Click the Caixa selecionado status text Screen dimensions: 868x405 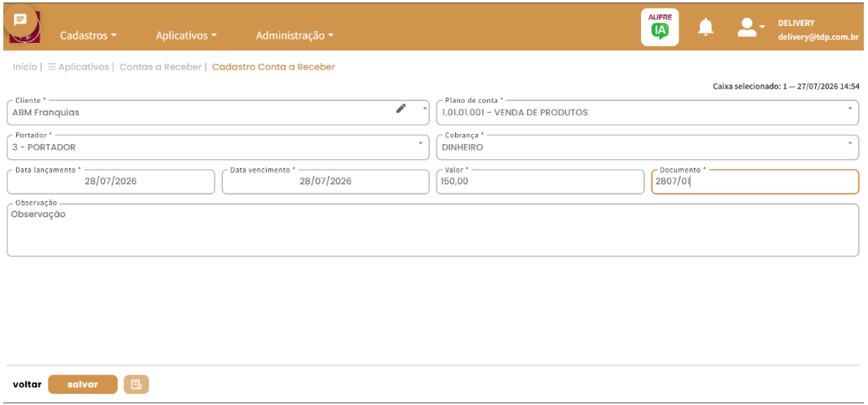click(x=786, y=87)
